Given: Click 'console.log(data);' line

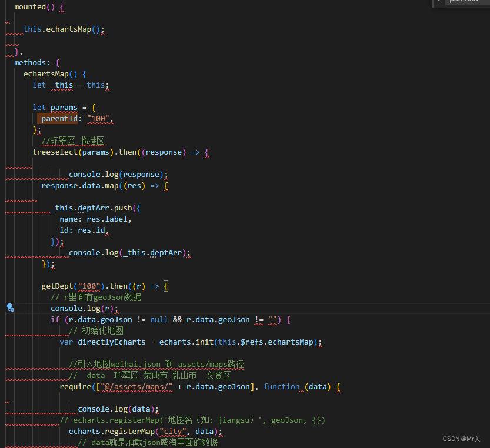Looking at the screenshot, I should (x=118, y=409).
